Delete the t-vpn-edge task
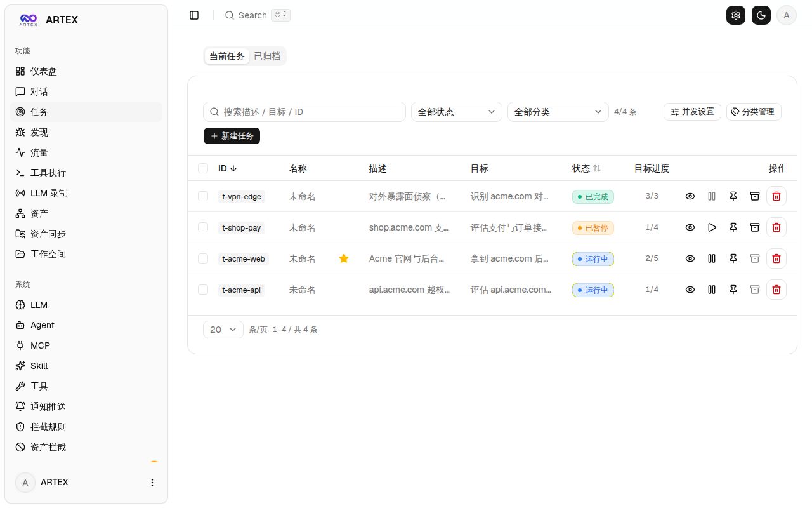 pos(776,196)
